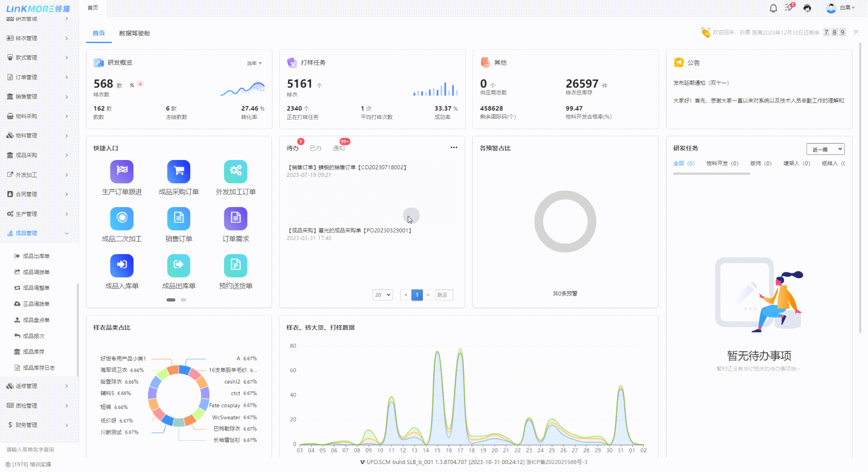Open the 生产订单跟进 shortcut icon
The image size is (868, 472).
[122, 172]
